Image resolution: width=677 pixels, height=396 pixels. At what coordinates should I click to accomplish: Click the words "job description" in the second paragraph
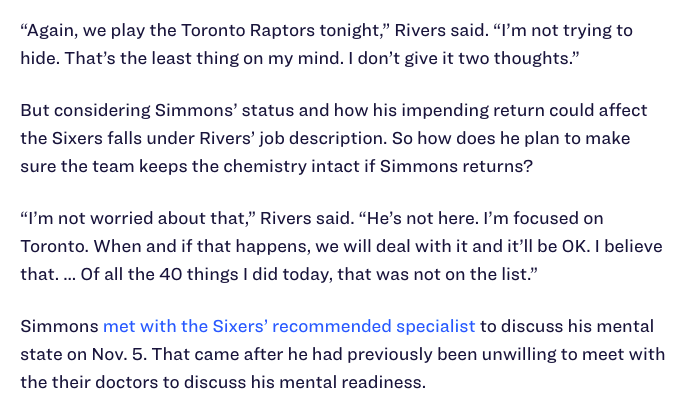(x=323, y=139)
